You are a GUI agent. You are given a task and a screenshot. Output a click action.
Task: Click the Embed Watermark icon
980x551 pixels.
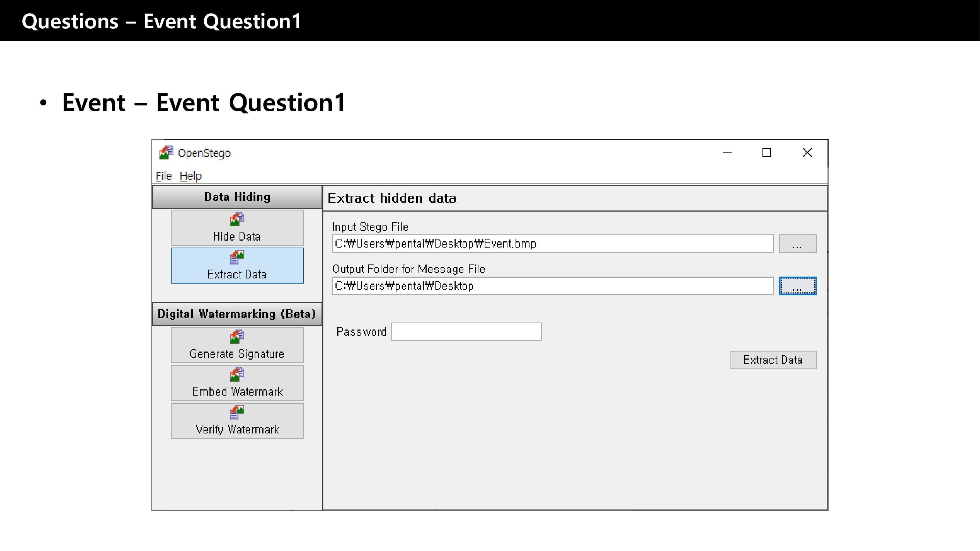pyautogui.click(x=237, y=375)
